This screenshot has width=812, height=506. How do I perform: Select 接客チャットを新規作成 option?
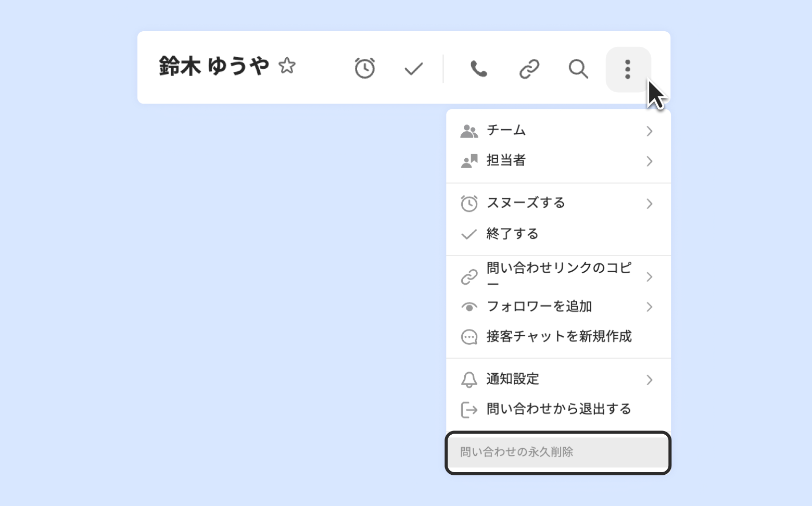tap(559, 337)
